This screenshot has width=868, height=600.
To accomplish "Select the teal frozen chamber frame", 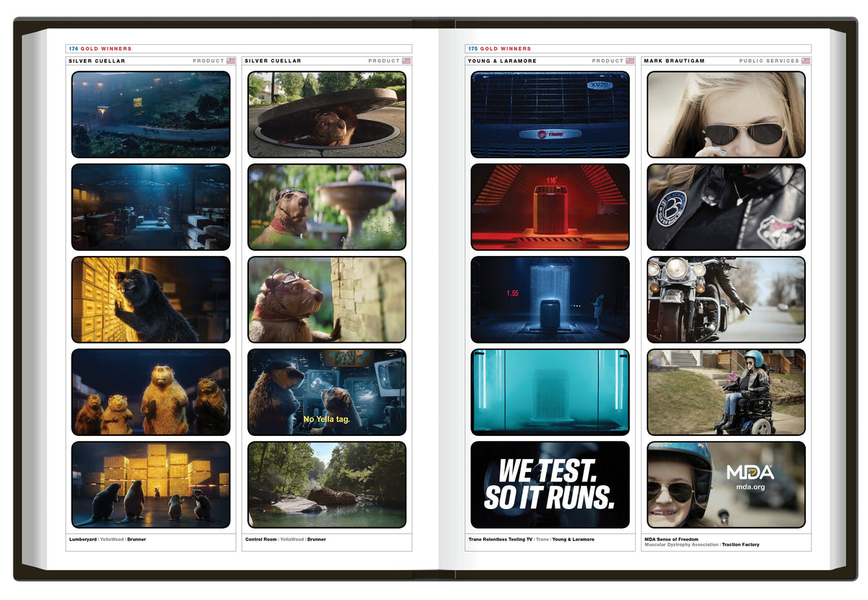I will [x=550, y=392].
